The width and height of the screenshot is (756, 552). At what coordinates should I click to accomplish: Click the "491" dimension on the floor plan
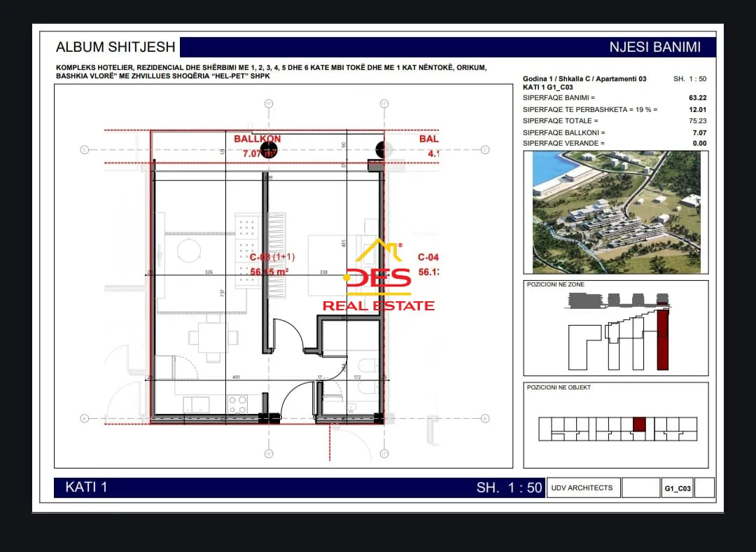point(236,377)
